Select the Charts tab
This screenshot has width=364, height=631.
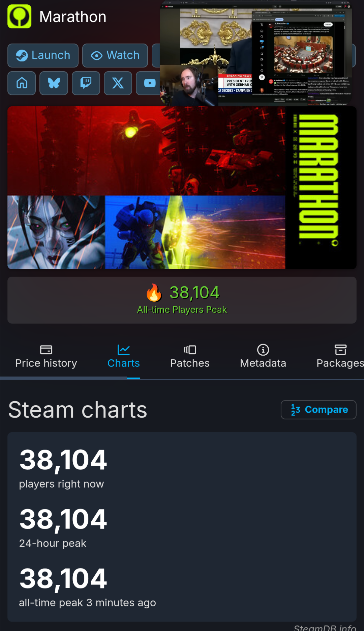(x=124, y=357)
